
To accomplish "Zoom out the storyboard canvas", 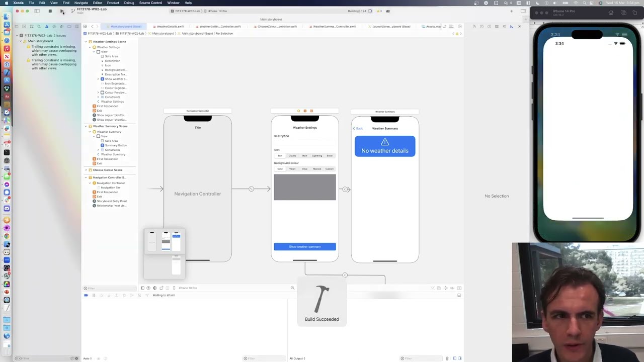I will point(292,288).
